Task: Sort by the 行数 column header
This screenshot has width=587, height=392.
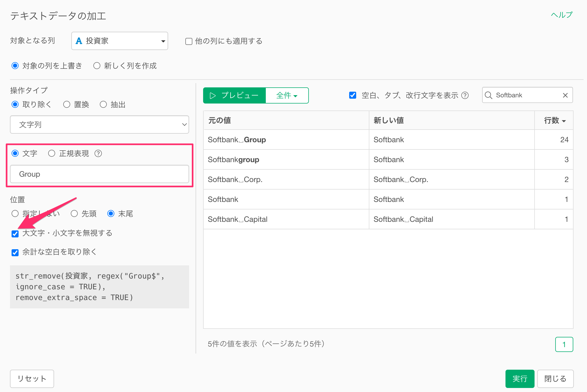Action: pos(554,120)
